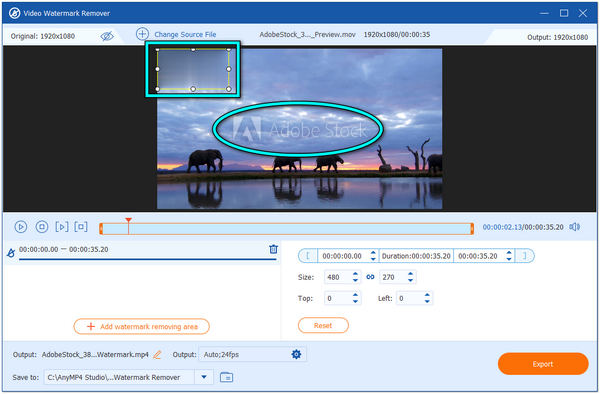Image resolution: width=600 pixels, height=394 pixels.
Task: Maximize the Video Watermark Remover window
Action: click(x=564, y=13)
